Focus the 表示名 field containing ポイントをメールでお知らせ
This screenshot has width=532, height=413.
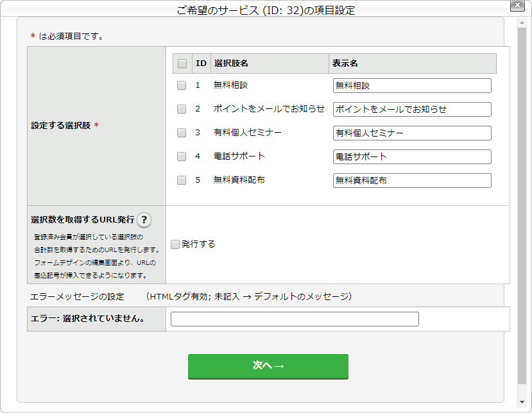click(x=412, y=109)
